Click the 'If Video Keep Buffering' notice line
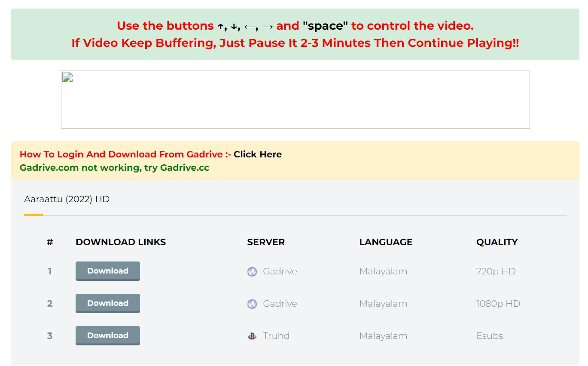This screenshot has width=588, height=366. [x=295, y=43]
